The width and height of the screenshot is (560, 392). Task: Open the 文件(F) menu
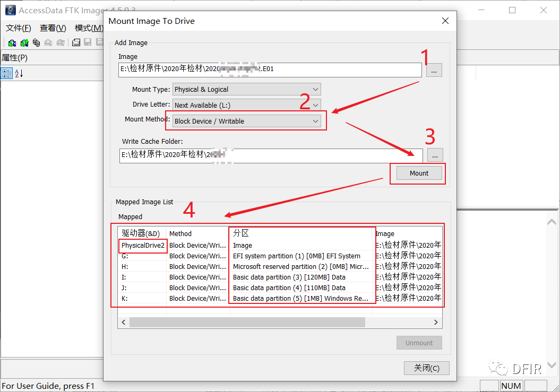[19, 28]
